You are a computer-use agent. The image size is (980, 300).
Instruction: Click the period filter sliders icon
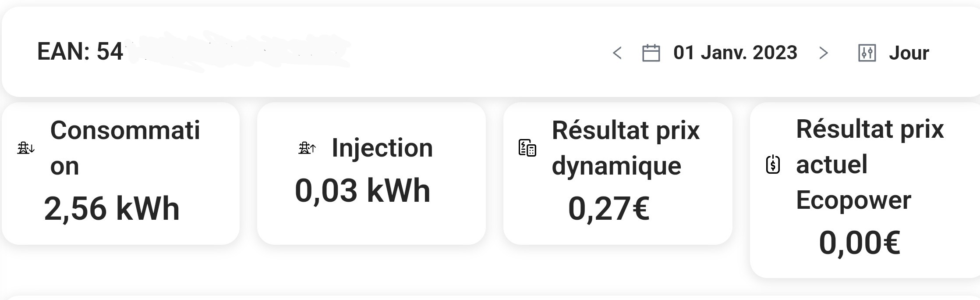click(867, 53)
